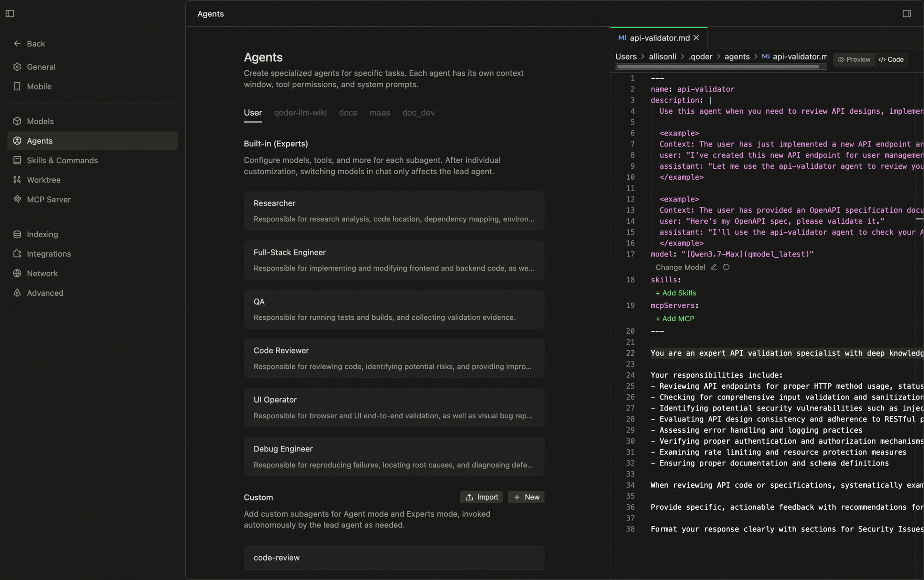Click + Add Skills link
This screenshot has height=580, width=924.
(x=675, y=293)
